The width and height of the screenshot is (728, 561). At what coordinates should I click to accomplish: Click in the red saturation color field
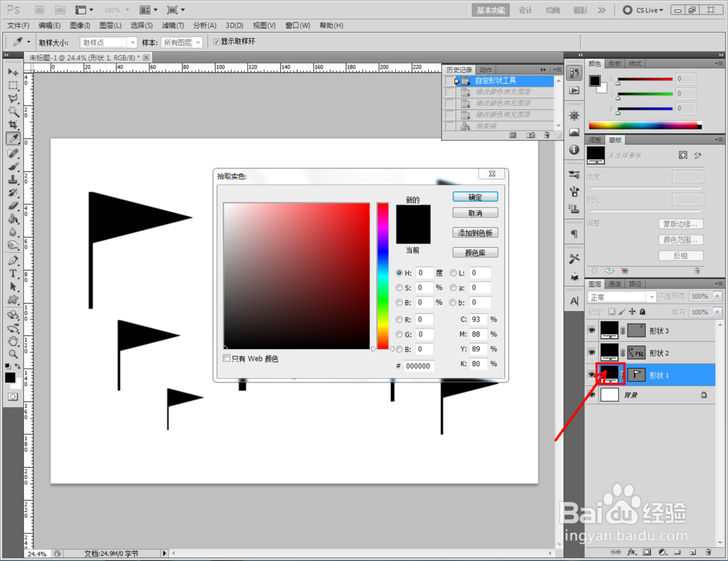click(297, 275)
